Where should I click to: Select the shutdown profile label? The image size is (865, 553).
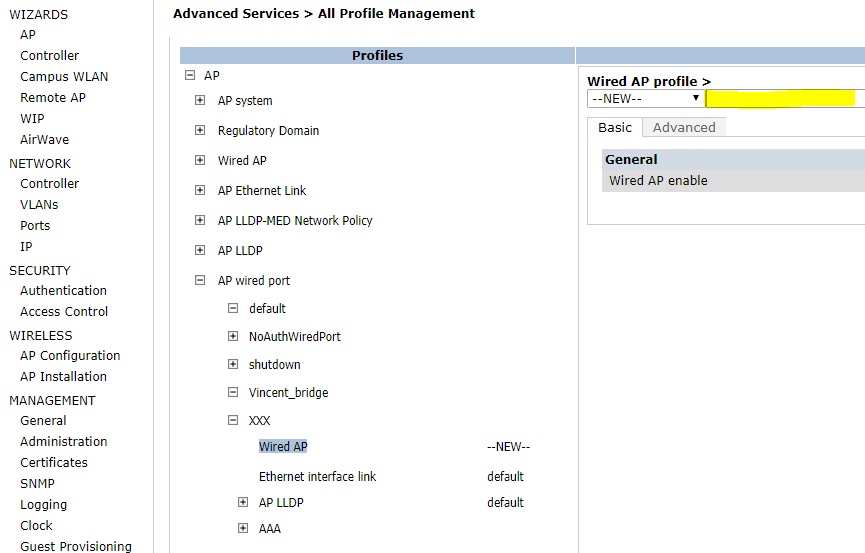point(275,365)
